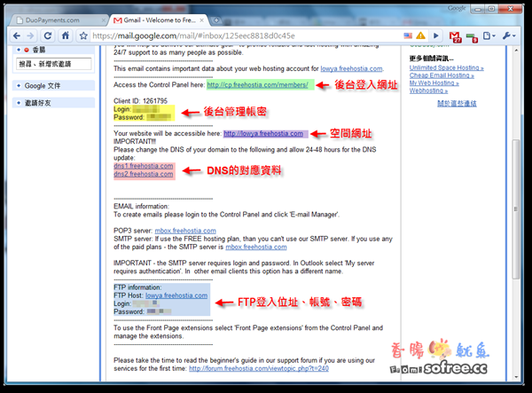
Task: Maximize the browser window
Action: point(491,9)
